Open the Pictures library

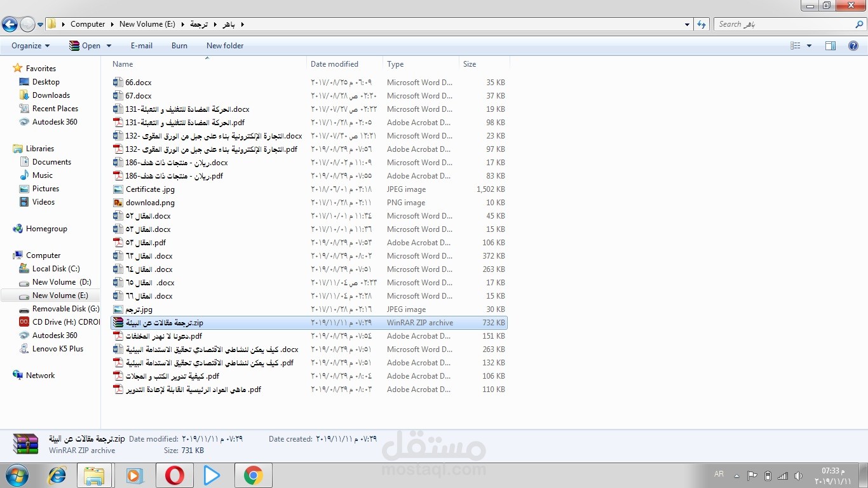pos(46,189)
